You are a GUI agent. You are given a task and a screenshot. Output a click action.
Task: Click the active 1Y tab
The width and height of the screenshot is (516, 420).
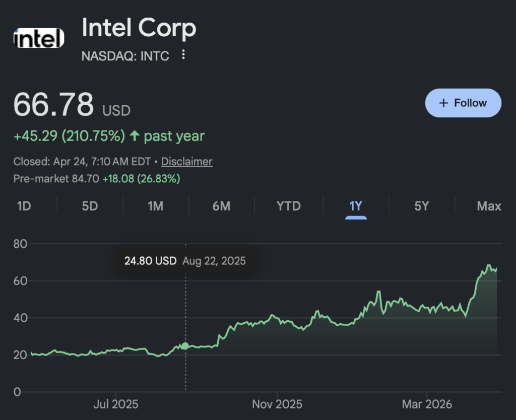tap(356, 206)
